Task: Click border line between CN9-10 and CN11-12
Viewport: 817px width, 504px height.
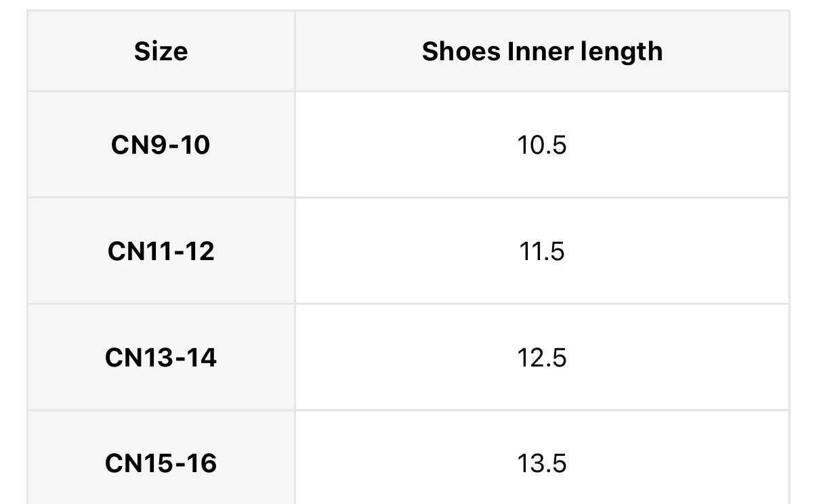Action: (161, 198)
